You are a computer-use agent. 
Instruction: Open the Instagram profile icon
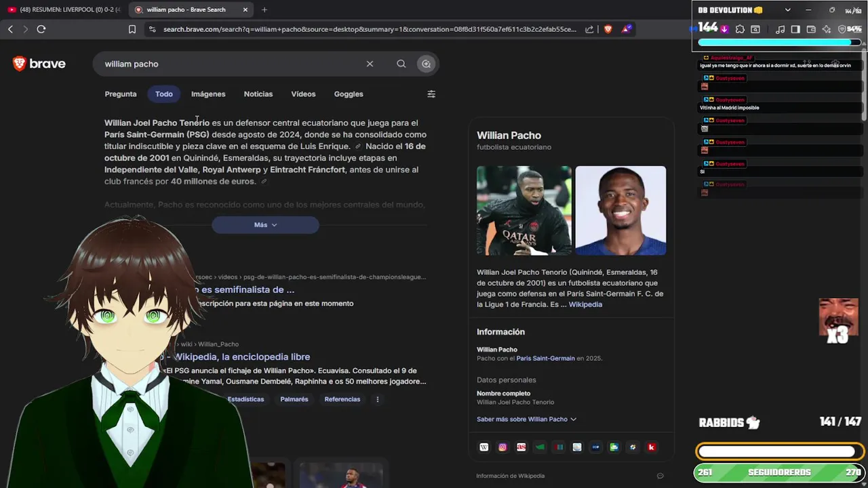tap(502, 447)
